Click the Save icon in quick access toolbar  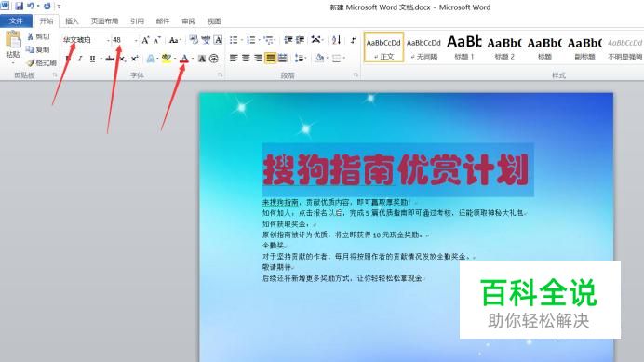(19, 7)
